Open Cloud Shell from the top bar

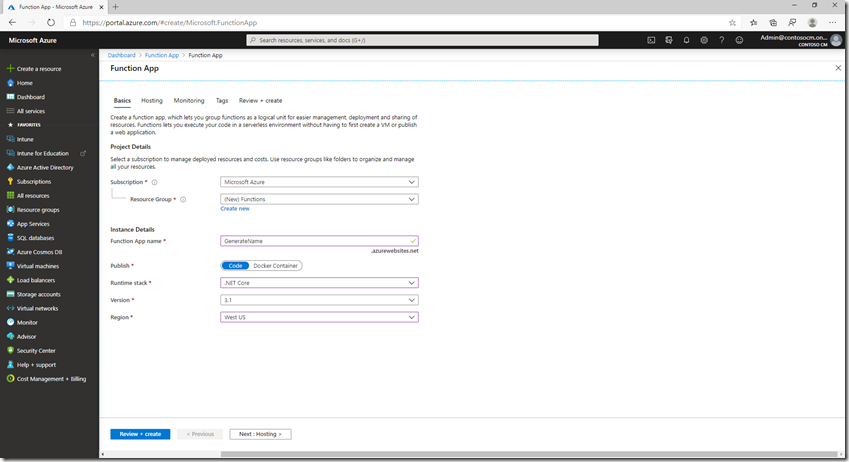(651, 41)
